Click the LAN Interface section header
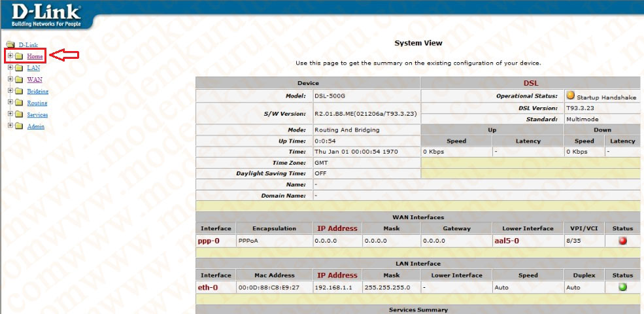Image resolution: width=644 pixels, height=314 pixels. [x=418, y=264]
